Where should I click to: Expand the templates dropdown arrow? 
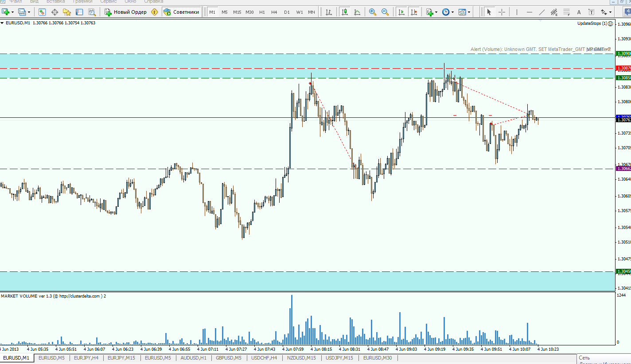pos(469,12)
